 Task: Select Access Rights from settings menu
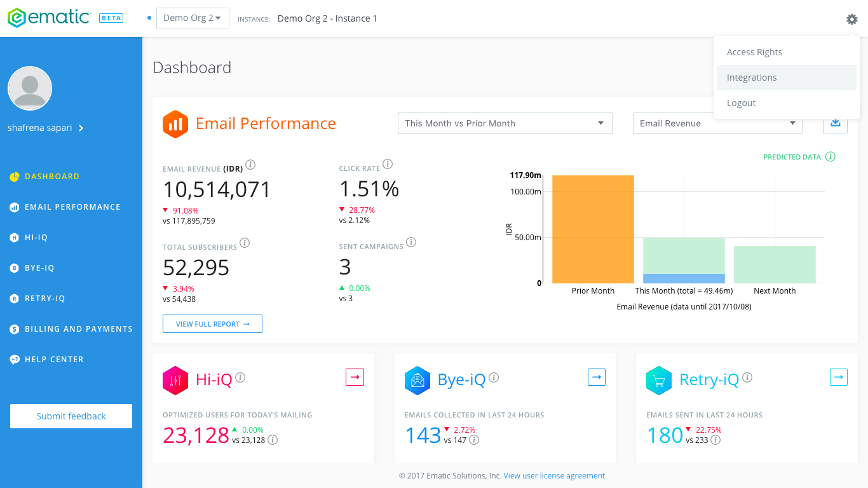point(787,52)
